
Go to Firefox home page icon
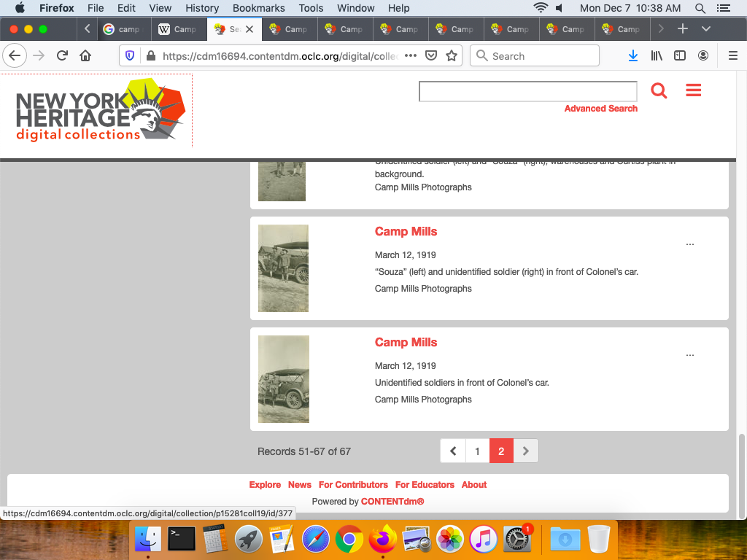85,56
